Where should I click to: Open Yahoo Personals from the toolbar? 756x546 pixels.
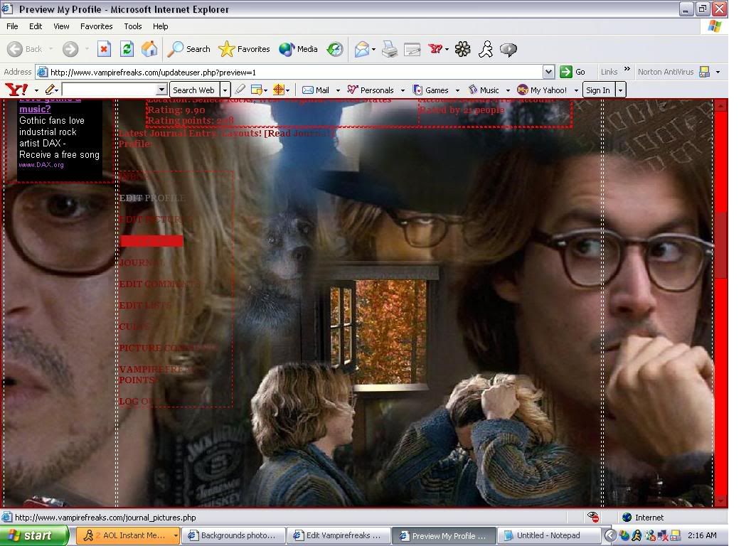[371, 90]
